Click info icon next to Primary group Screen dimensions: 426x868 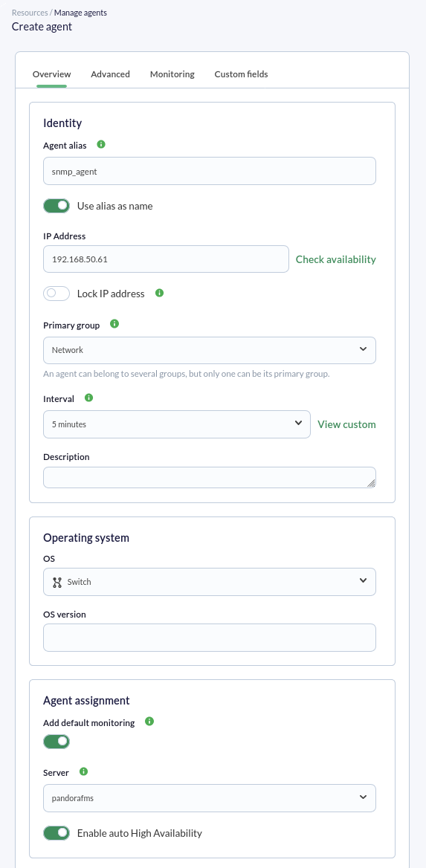[x=114, y=324]
